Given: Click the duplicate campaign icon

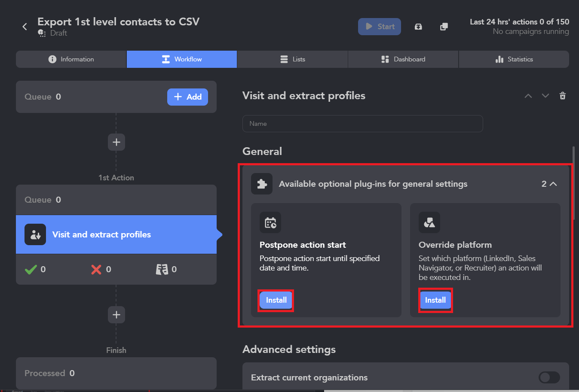Looking at the screenshot, I should [444, 27].
